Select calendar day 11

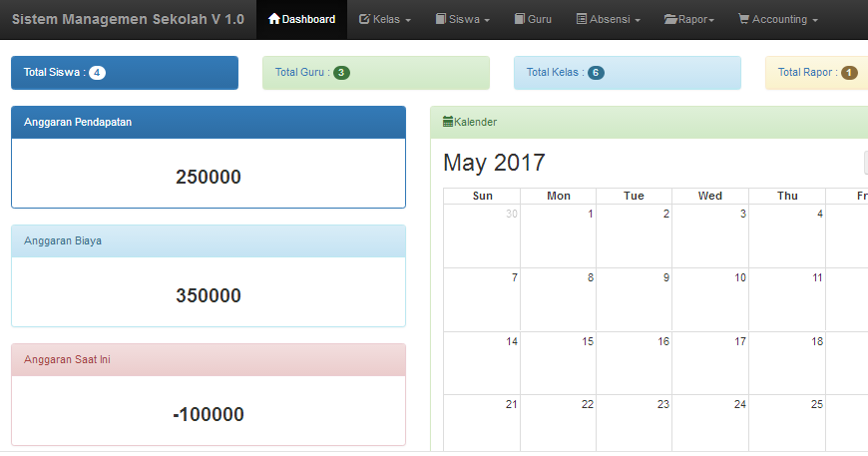coord(818,277)
